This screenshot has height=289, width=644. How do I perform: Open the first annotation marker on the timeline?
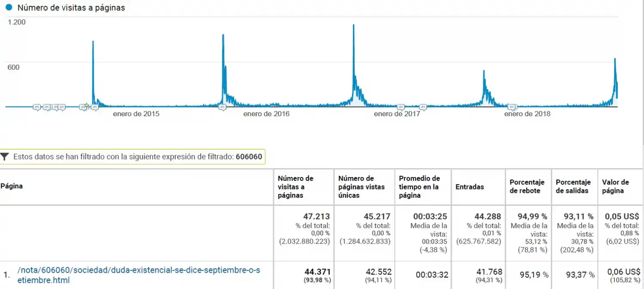pos(37,107)
